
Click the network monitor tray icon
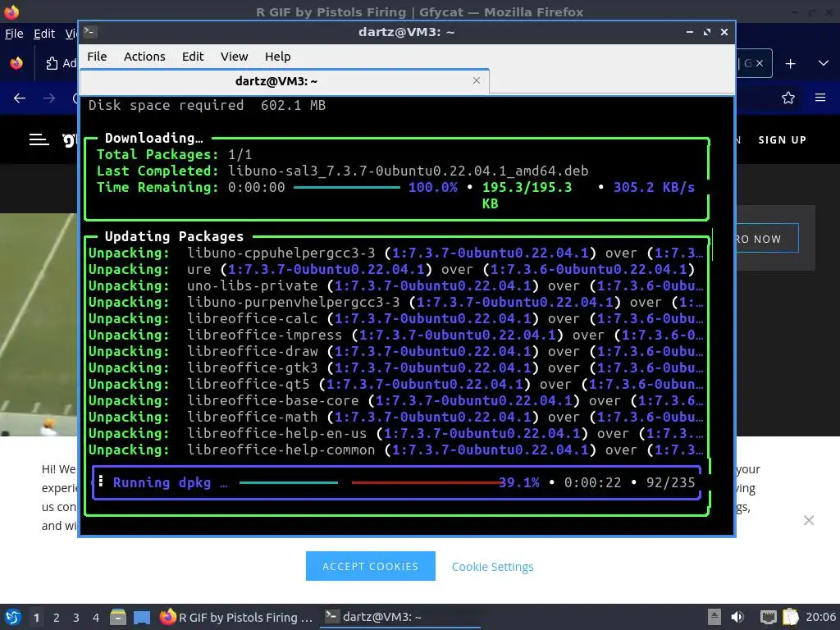pos(769,617)
